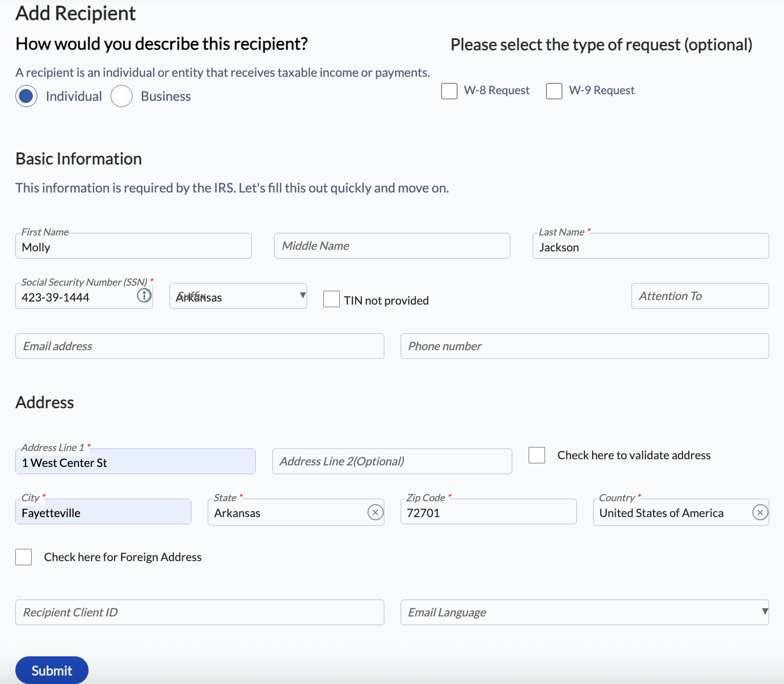The height and width of the screenshot is (684, 784).
Task: Expand the Email Language dropdown
Action: 584,612
